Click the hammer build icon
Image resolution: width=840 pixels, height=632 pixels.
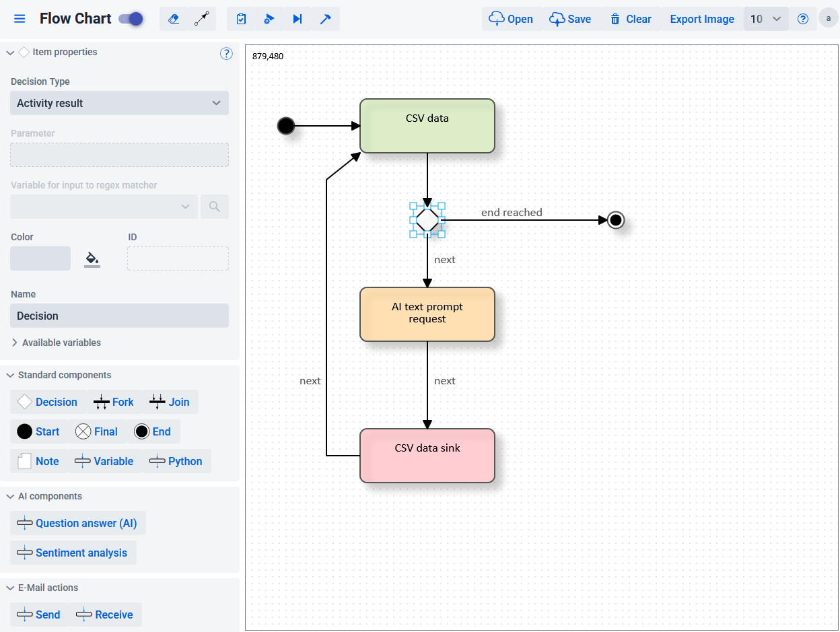pos(325,19)
